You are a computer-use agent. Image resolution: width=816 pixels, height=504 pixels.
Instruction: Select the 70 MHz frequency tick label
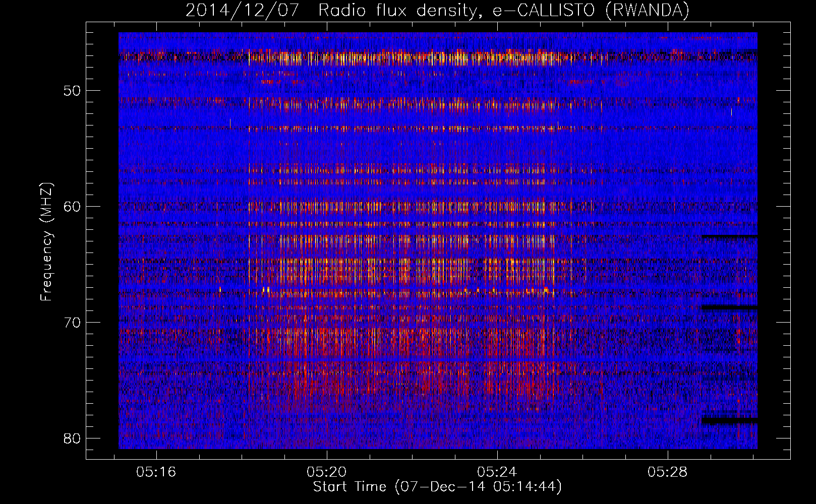point(73,323)
